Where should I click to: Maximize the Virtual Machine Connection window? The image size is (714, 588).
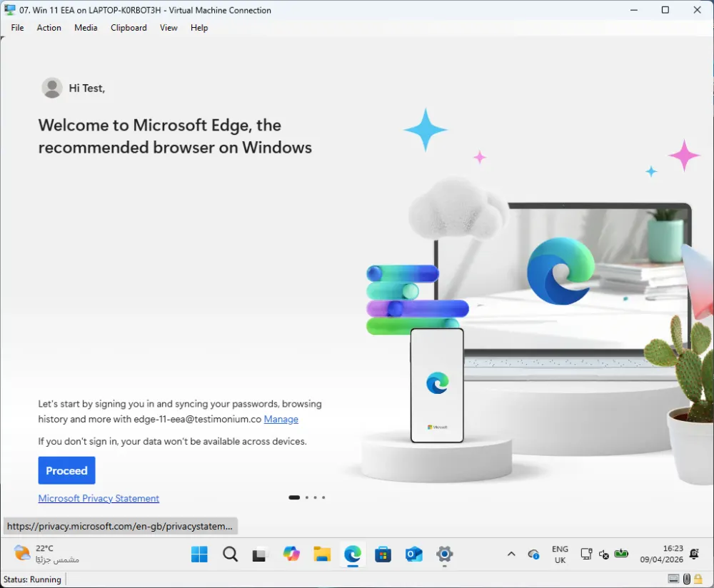[665, 9]
